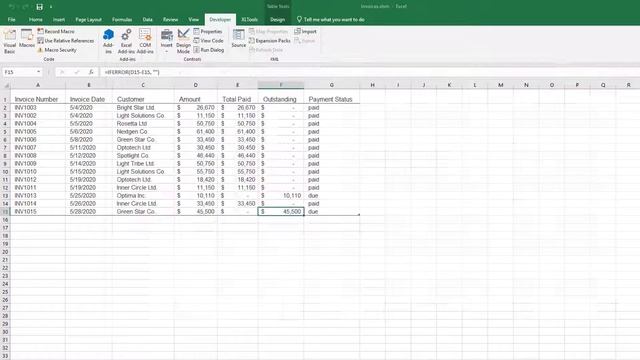The height and width of the screenshot is (360, 640).
Task: Open the Visual Basic editor
Action: tap(9, 41)
